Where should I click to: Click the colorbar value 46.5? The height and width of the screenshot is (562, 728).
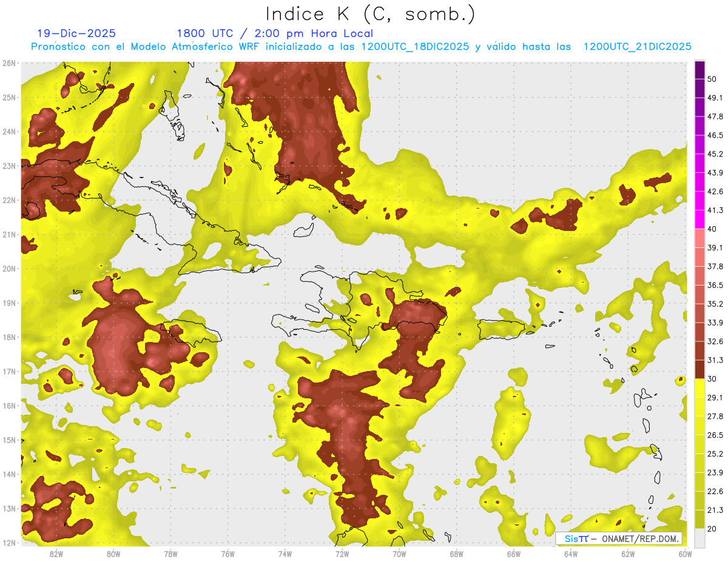pyautogui.click(x=716, y=135)
